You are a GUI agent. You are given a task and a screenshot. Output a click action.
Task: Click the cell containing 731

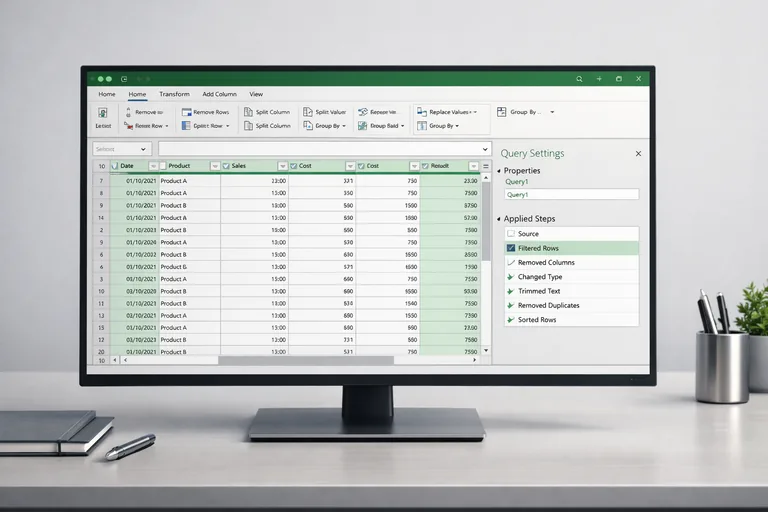click(x=322, y=340)
